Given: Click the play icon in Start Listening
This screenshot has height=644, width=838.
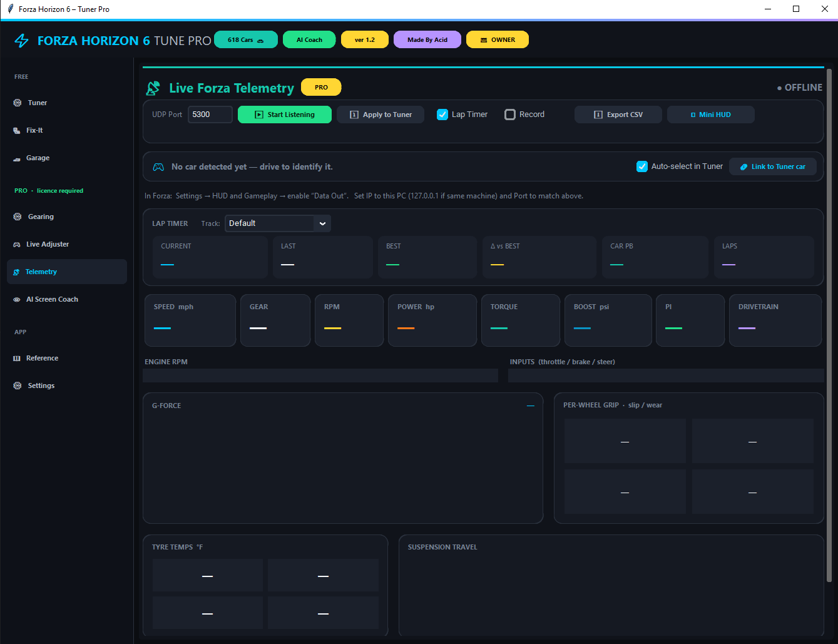Looking at the screenshot, I should point(259,115).
